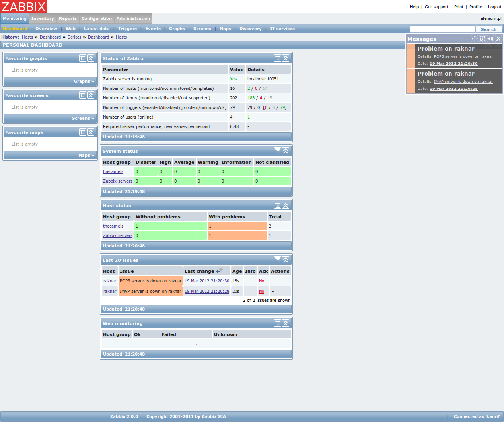The height and width of the screenshot is (422, 504).
Task: Open the Zabbix servers host group link
Action: click(118, 181)
